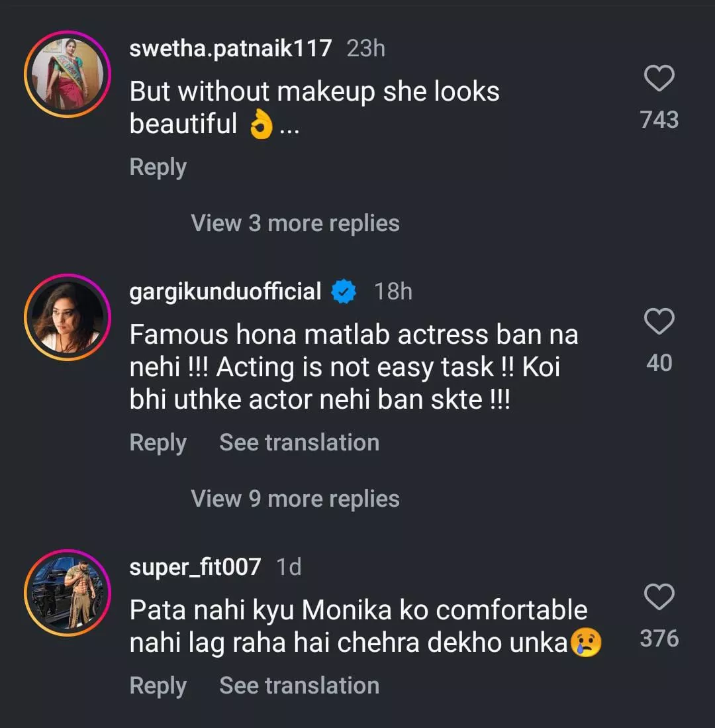
Task: Open gargikunduofficial's profile picture
Action: point(67,317)
